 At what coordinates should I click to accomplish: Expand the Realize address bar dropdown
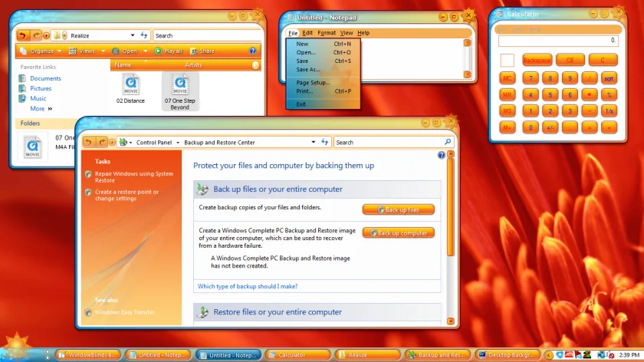click(132, 36)
